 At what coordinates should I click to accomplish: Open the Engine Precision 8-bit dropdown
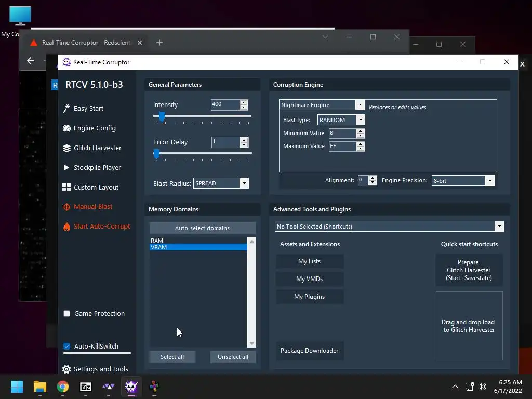(489, 180)
